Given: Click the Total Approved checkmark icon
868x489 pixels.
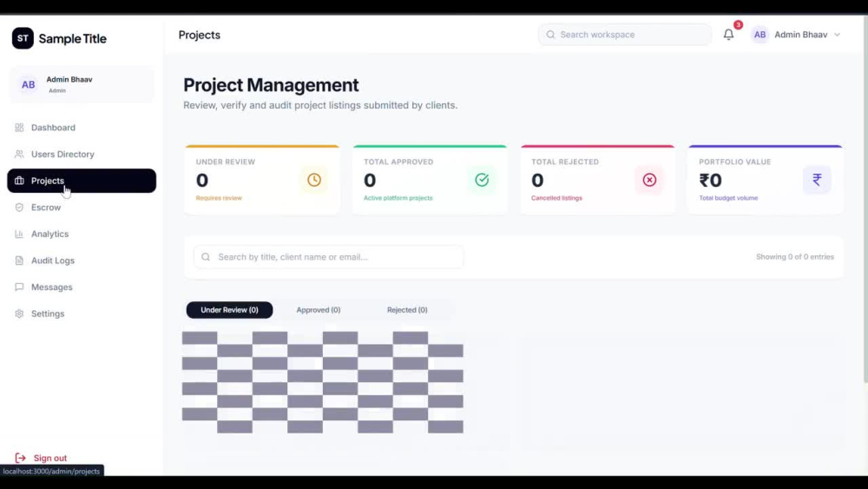Looking at the screenshot, I should pos(482,180).
